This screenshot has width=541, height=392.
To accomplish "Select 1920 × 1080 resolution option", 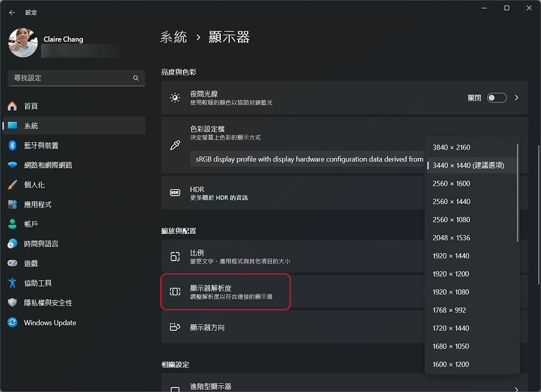I will (471, 292).
